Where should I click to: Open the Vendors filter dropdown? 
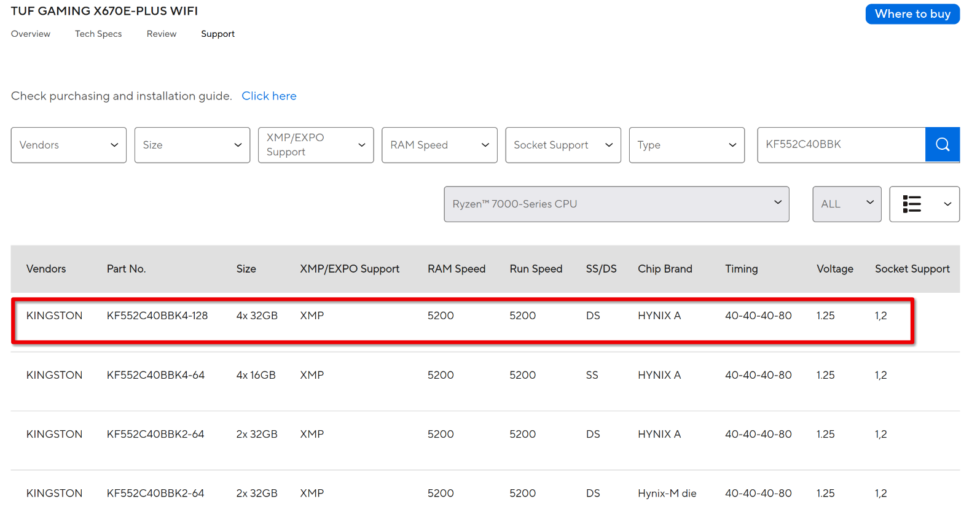69,145
